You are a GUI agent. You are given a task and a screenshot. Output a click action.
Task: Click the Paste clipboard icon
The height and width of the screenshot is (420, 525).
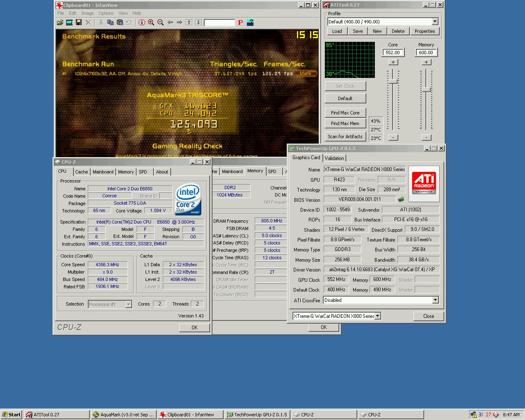[120, 23]
